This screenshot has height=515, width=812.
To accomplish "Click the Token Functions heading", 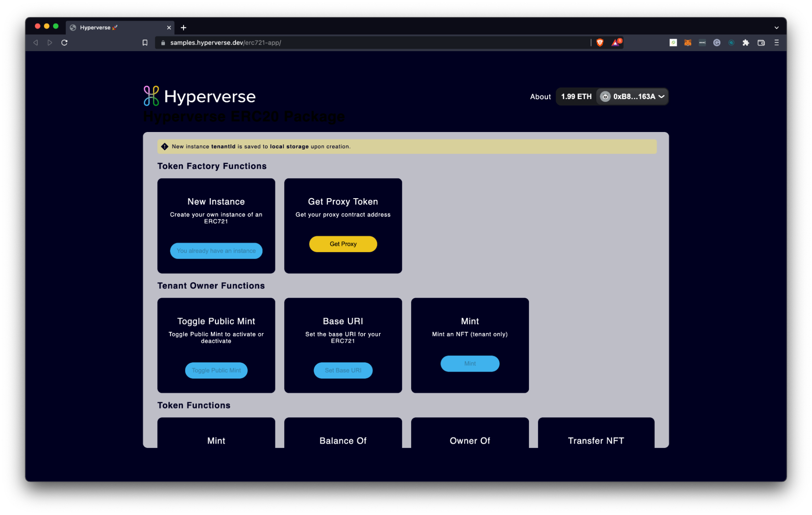I will pos(194,405).
